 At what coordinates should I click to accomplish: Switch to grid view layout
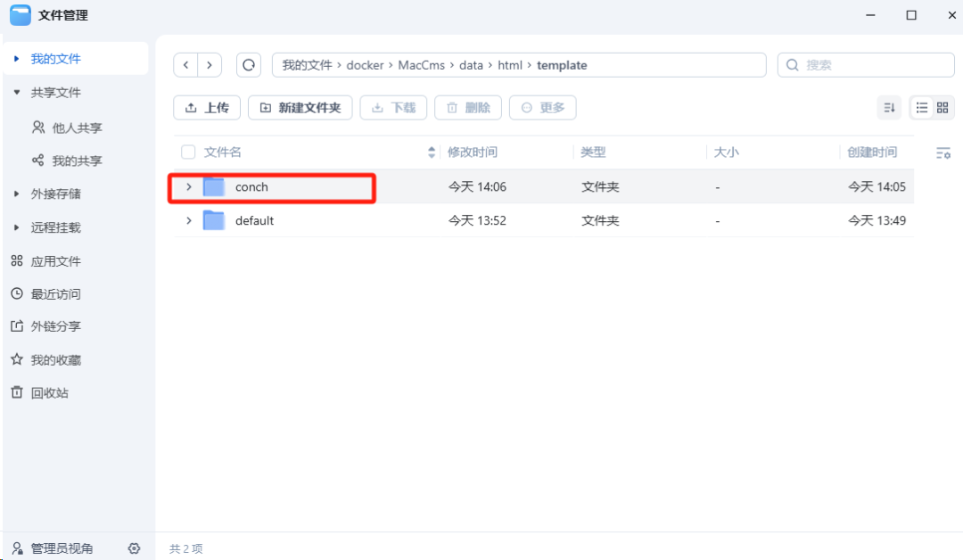point(942,108)
